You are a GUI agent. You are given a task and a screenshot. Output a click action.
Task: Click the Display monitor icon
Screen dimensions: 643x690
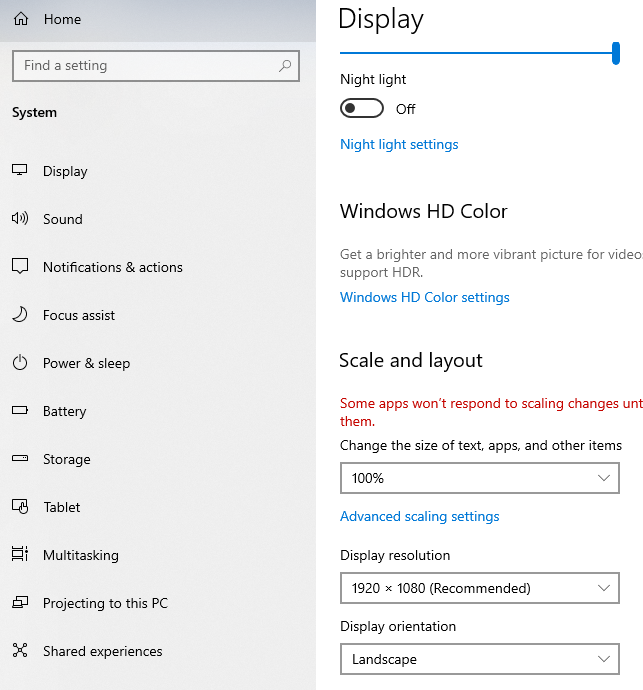tap(20, 170)
